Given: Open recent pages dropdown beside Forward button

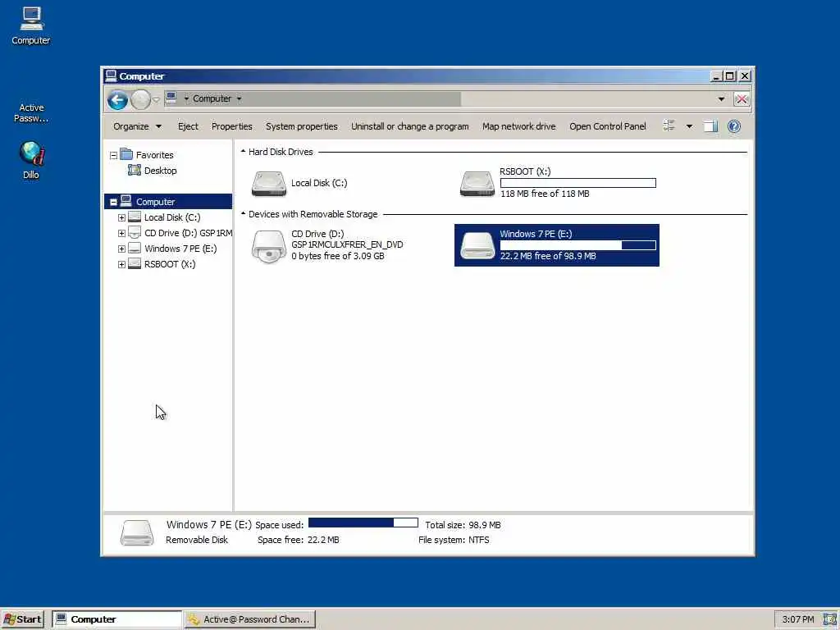Looking at the screenshot, I should [156, 99].
